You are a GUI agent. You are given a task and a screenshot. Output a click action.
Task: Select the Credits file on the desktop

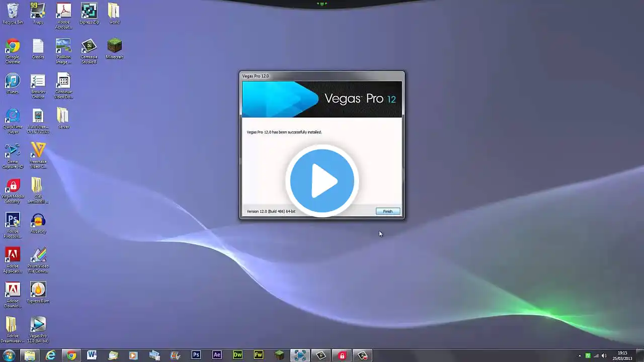click(38, 49)
